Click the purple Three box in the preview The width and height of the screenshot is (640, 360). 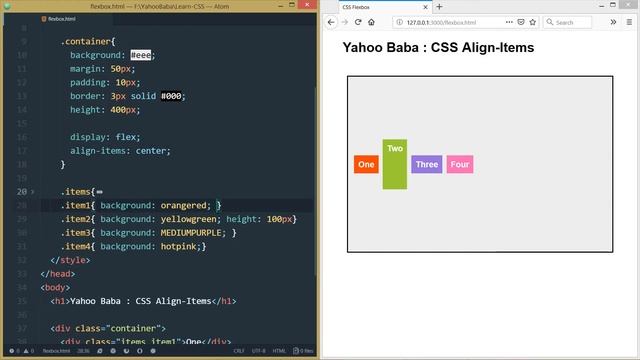(x=427, y=164)
